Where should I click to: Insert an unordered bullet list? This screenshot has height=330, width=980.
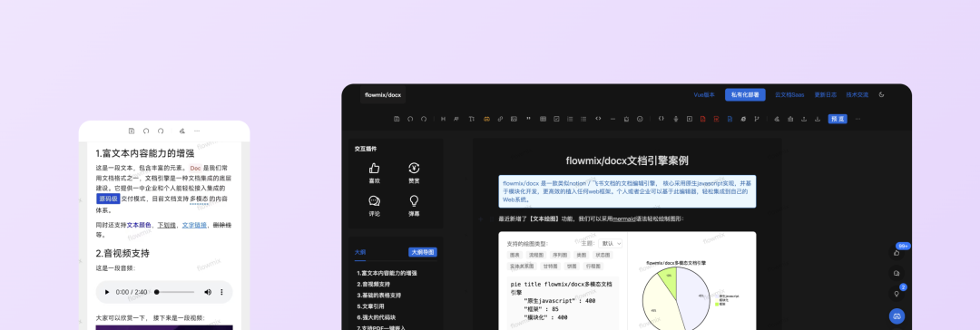[583, 119]
